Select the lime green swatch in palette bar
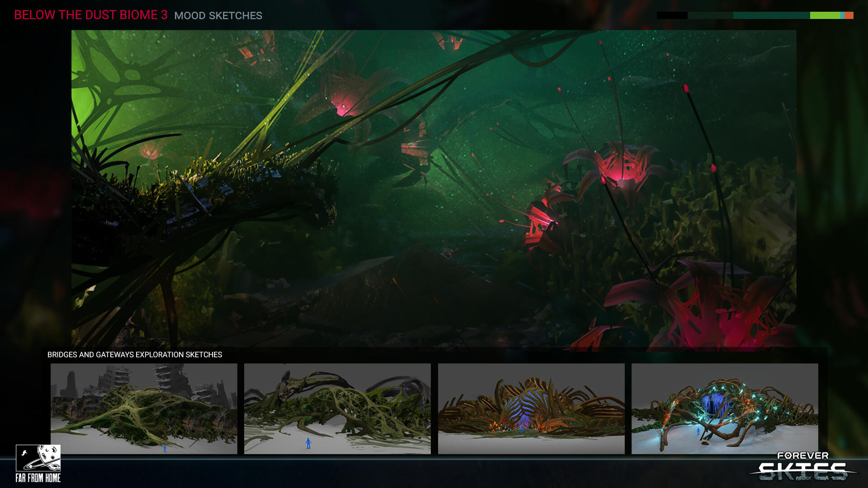This screenshot has height=488, width=868. coord(825,15)
